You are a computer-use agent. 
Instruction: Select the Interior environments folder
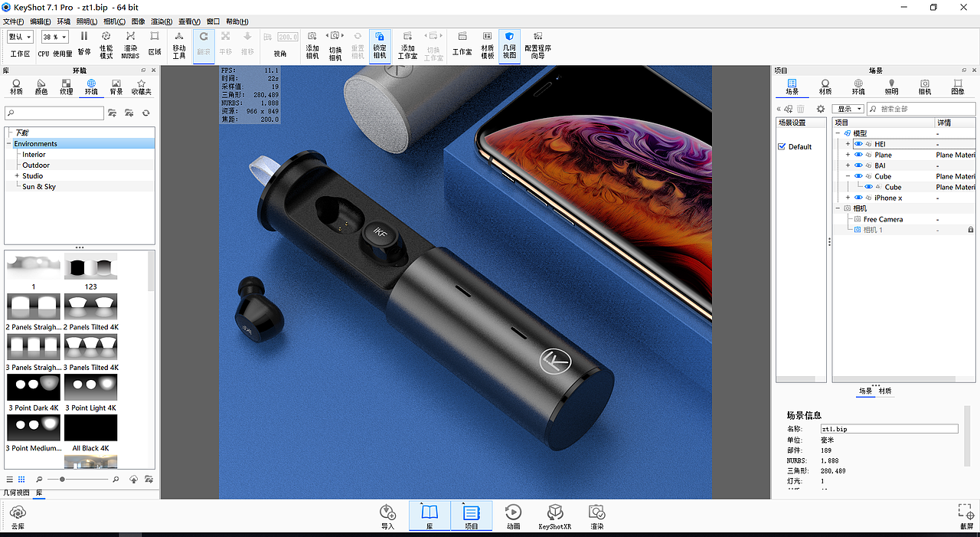pos(34,155)
